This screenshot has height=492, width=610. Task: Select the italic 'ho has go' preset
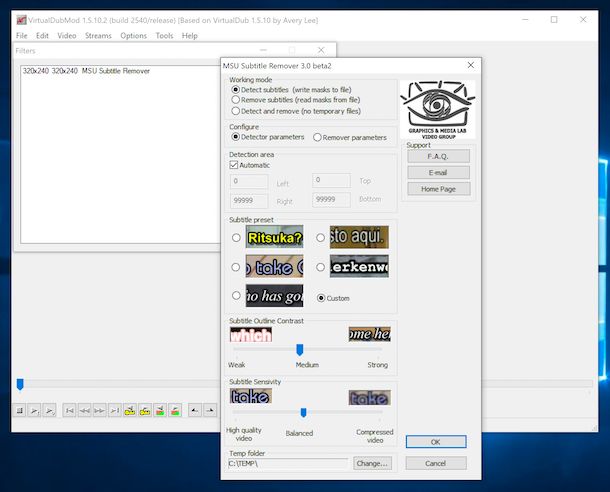point(236,296)
